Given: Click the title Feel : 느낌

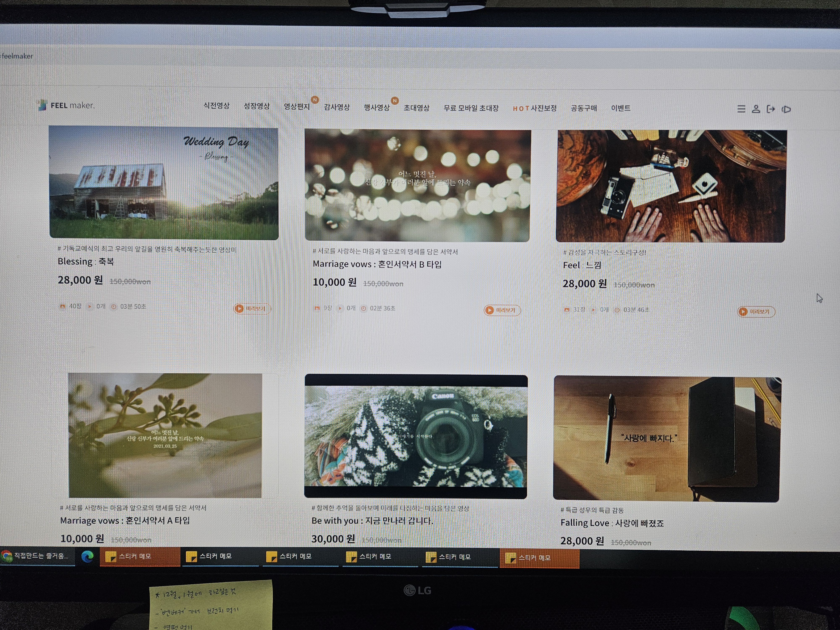Looking at the screenshot, I should [x=582, y=265].
